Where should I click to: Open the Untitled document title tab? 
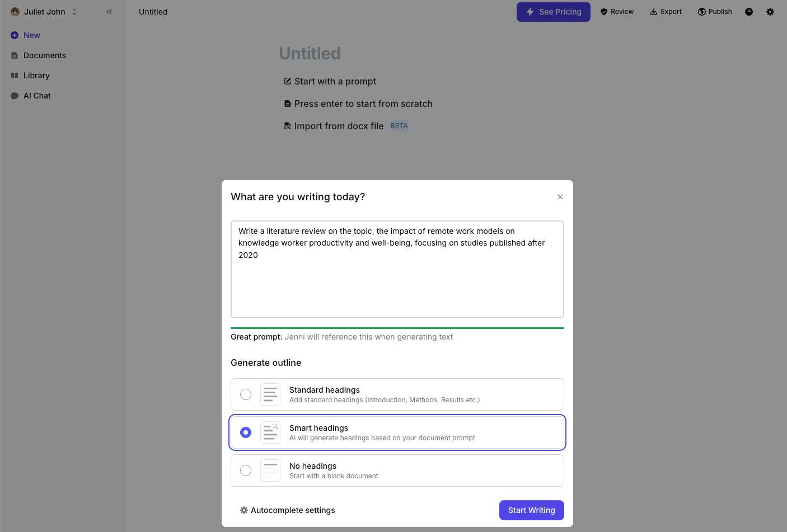coord(153,11)
